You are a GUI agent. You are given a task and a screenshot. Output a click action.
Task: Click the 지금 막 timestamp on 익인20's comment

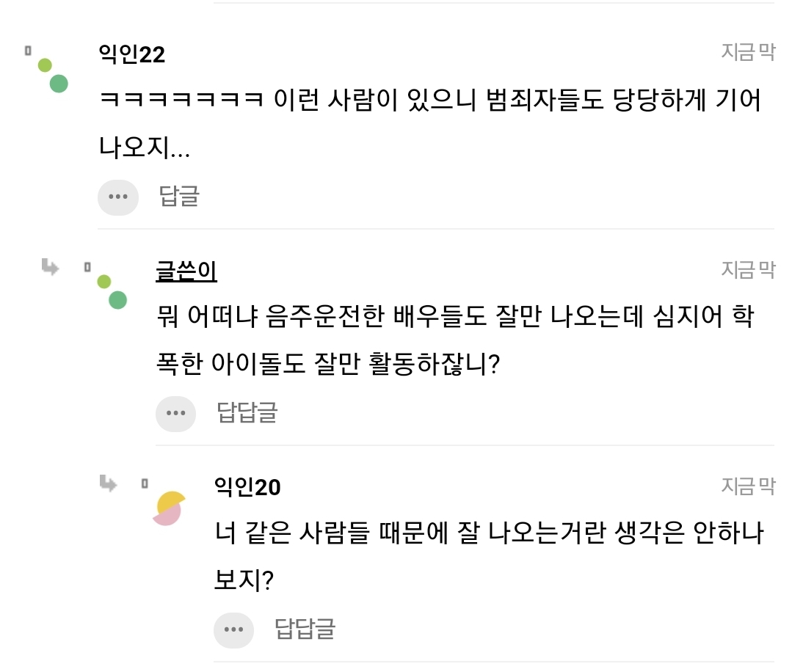point(747,486)
